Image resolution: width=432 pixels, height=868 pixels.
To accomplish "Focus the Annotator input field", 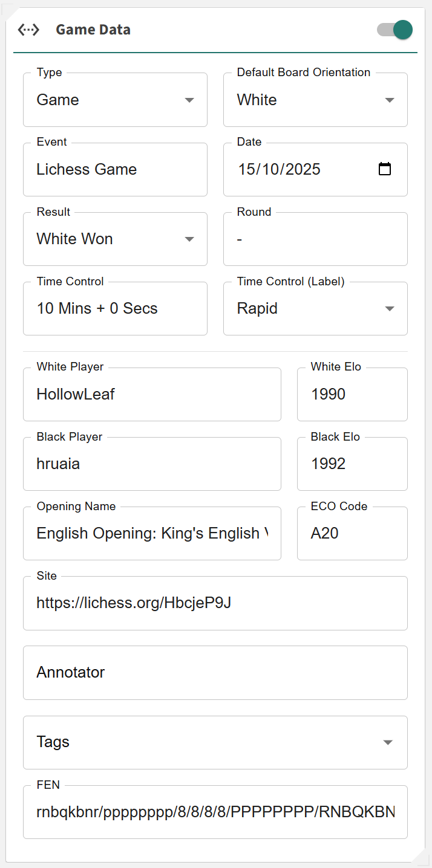I will (215, 673).
